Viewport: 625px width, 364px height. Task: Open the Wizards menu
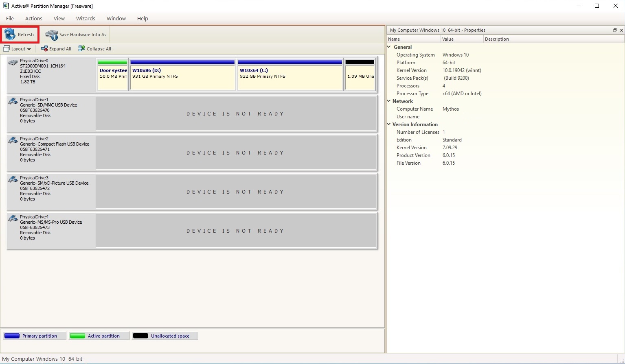click(86, 19)
